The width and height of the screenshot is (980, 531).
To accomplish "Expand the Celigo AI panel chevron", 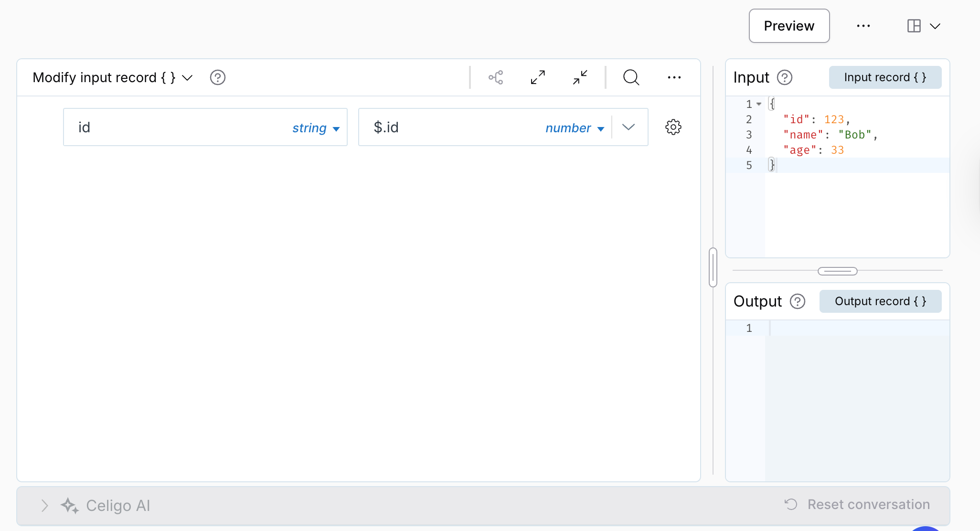I will [44, 506].
